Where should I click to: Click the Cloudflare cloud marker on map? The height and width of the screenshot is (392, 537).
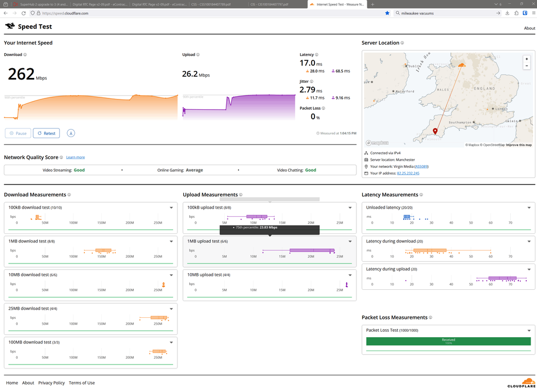coord(462,65)
